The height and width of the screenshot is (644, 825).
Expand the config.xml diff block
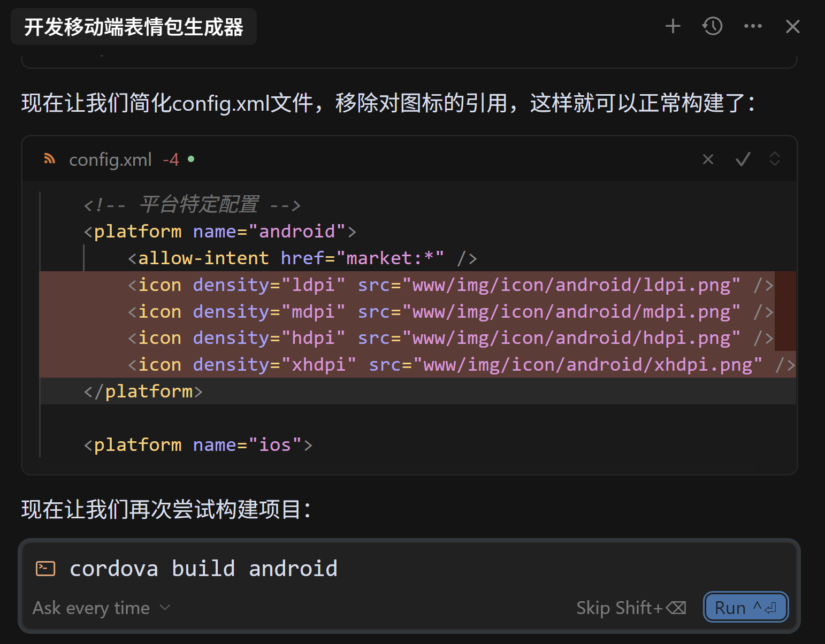point(774,159)
